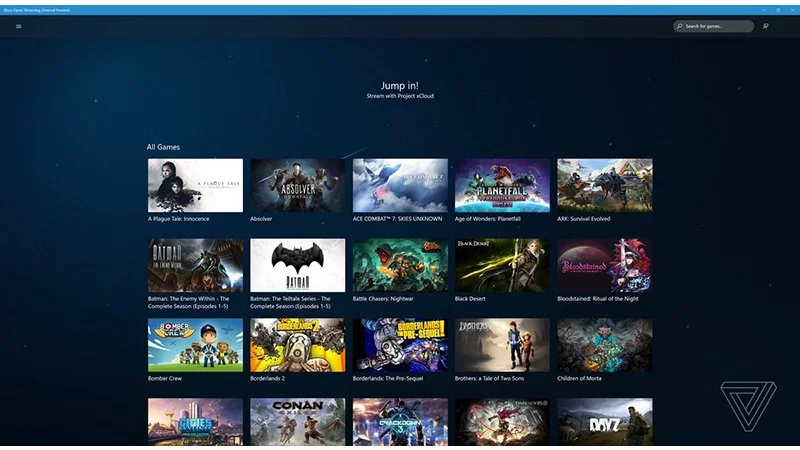
Task: Choose the Borderlands 2 cover art
Action: click(x=297, y=345)
